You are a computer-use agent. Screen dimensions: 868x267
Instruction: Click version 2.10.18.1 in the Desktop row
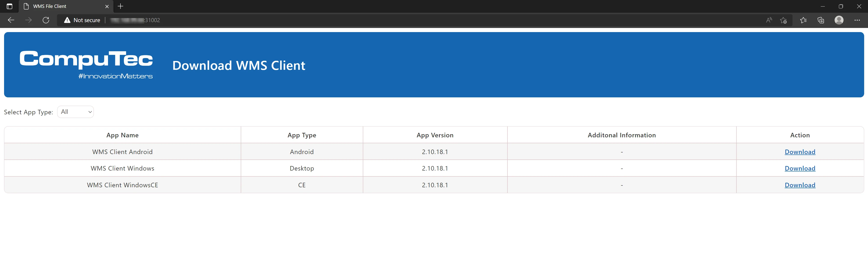435,168
